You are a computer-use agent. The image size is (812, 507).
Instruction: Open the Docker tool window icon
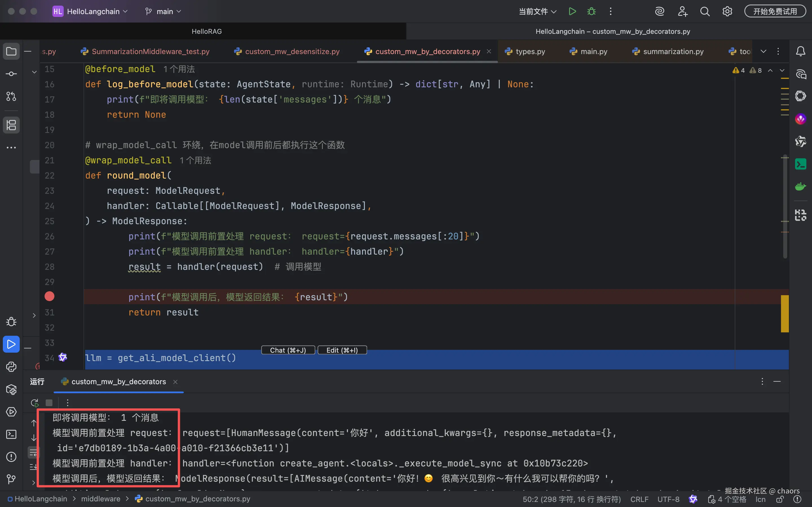point(801,186)
